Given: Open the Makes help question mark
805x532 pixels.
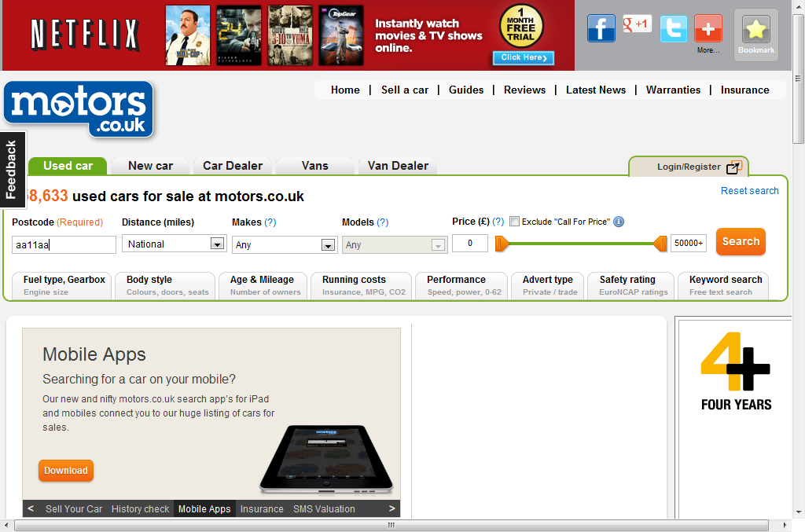Looking at the screenshot, I should click(270, 222).
